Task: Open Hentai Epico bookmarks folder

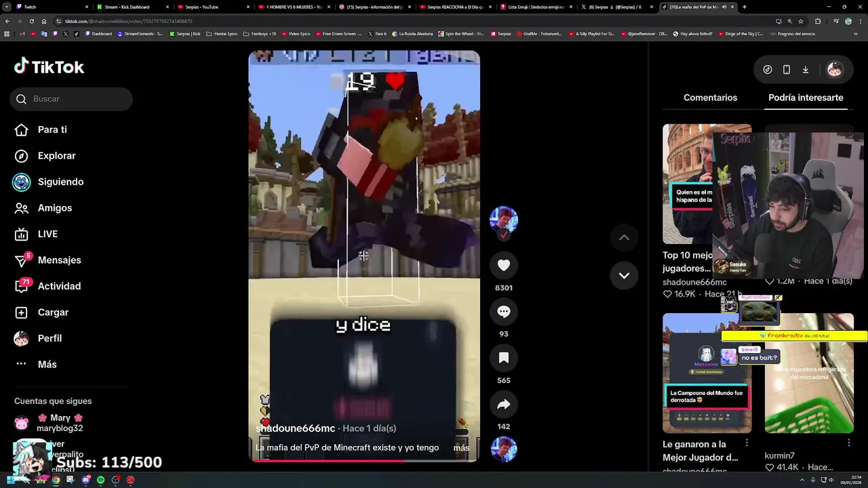Action: point(222,33)
